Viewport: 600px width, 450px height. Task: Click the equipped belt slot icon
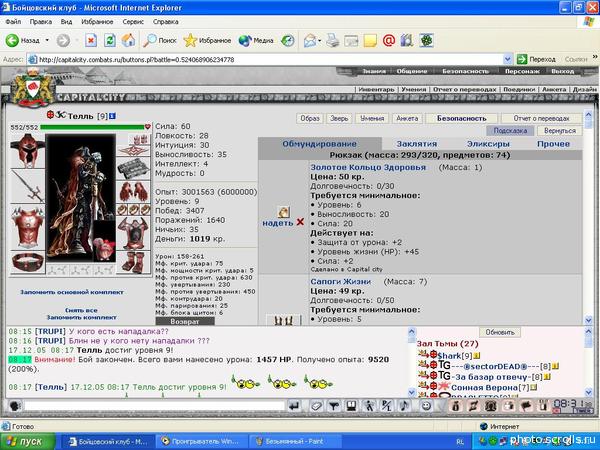point(28,262)
